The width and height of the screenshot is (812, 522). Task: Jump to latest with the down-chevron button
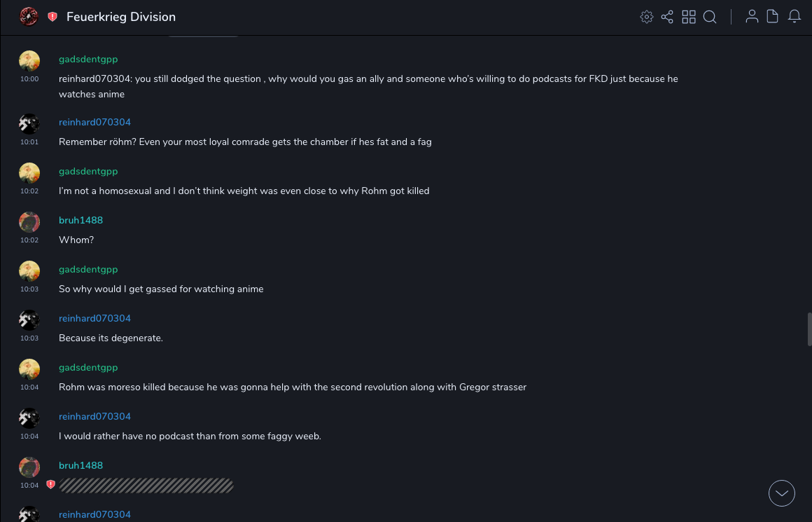click(782, 493)
